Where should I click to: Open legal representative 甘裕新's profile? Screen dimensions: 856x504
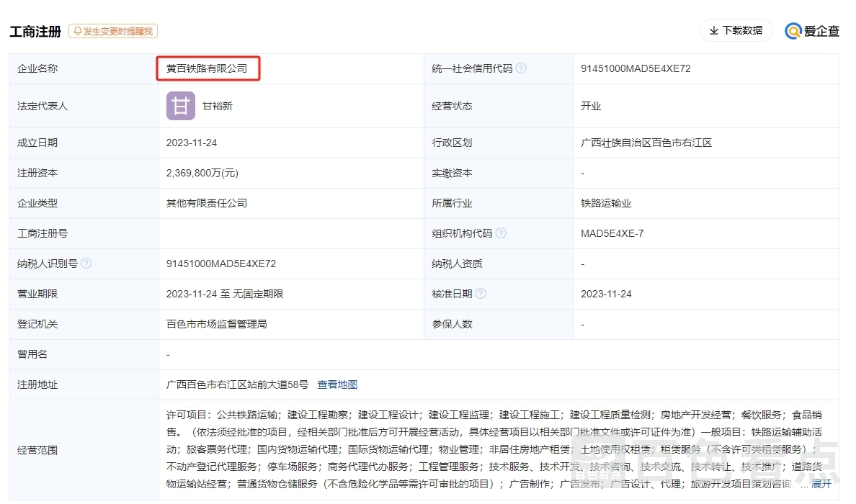tap(218, 106)
